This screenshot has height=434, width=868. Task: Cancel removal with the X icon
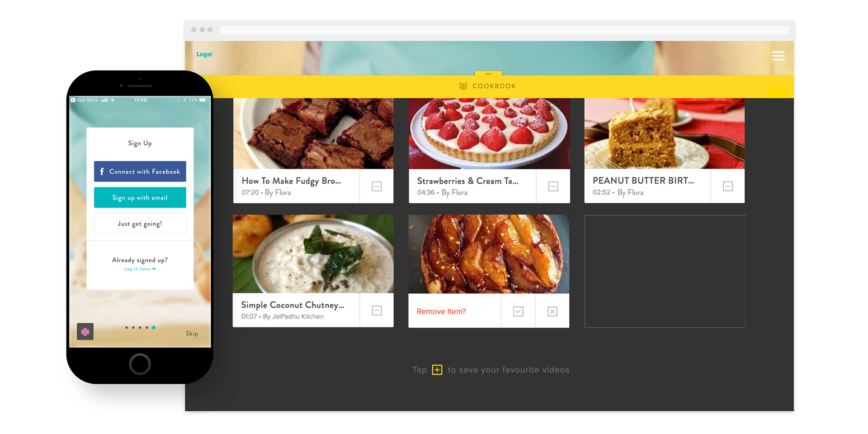[x=552, y=311]
